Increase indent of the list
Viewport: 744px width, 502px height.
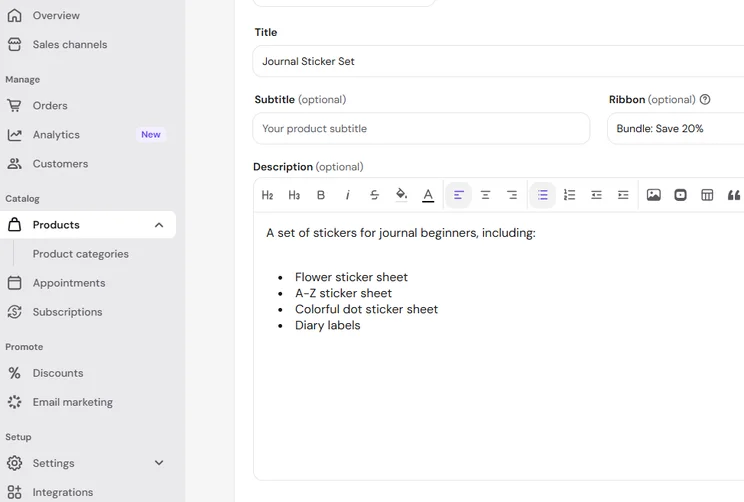[x=623, y=195]
